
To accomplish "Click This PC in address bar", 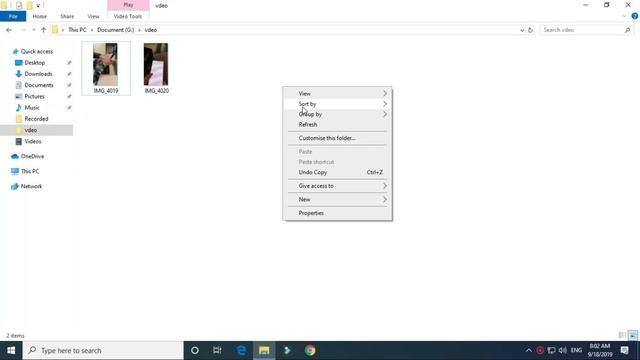I will pyautogui.click(x=77, y=30).
